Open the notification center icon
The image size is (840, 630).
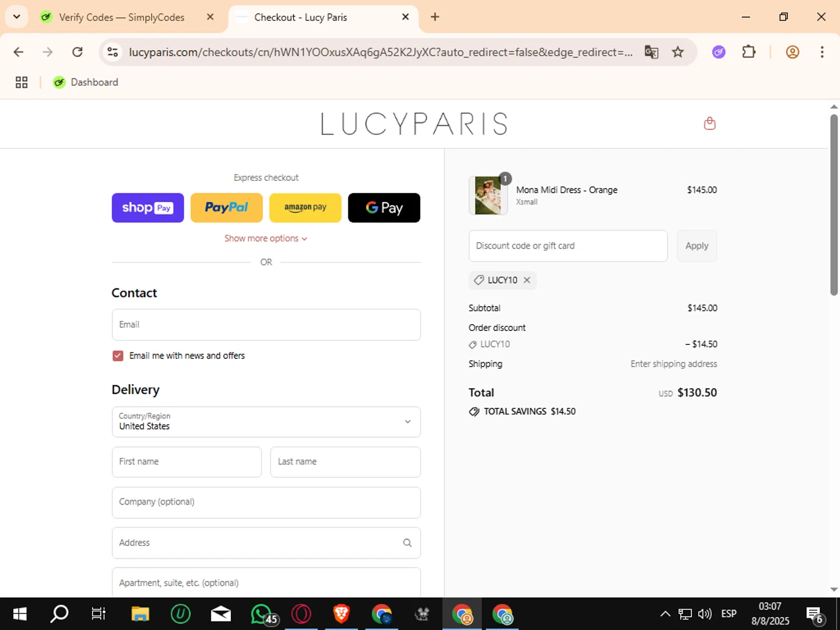[x=815, y=615]
